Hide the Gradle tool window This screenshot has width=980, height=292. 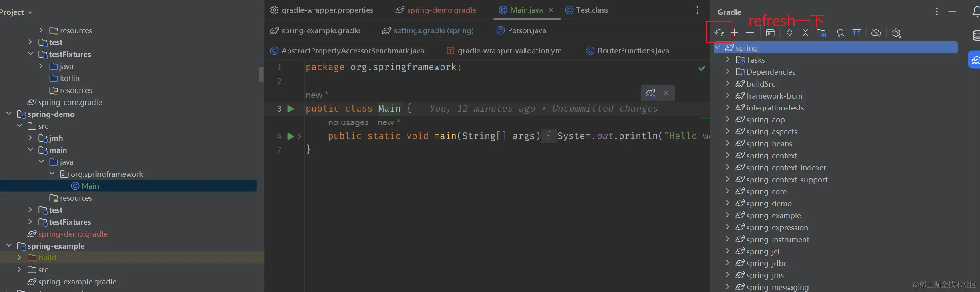[x=952, y=12]
